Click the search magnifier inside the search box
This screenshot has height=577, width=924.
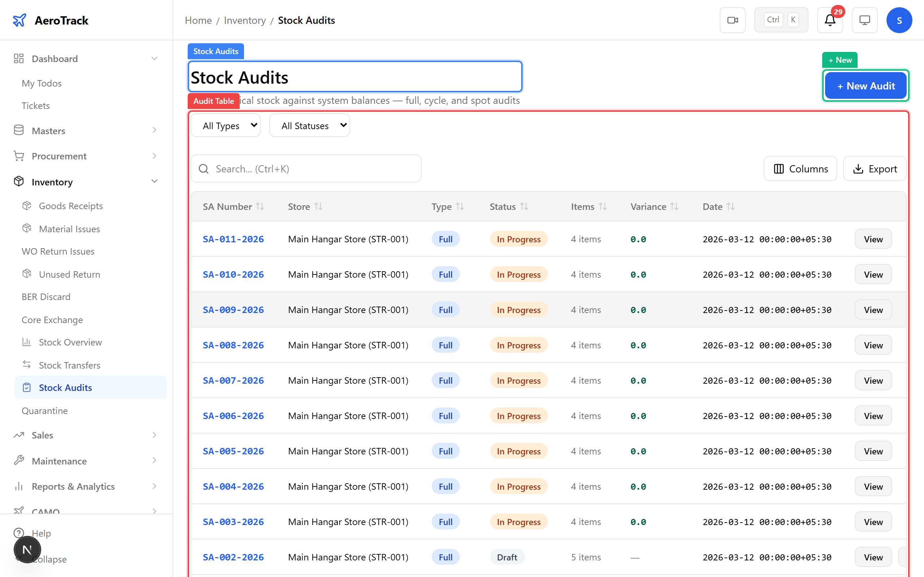(204, 168)
